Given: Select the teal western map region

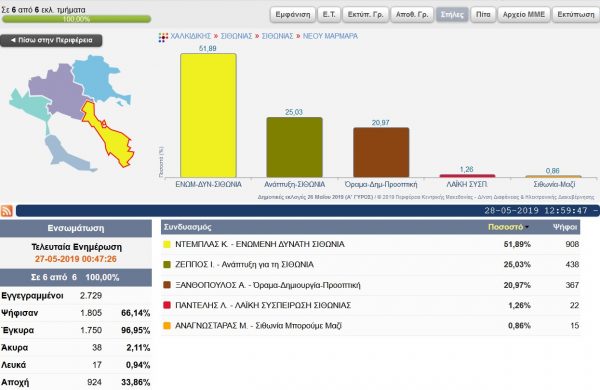Looking at the screenshot, I should coord(29,105).
